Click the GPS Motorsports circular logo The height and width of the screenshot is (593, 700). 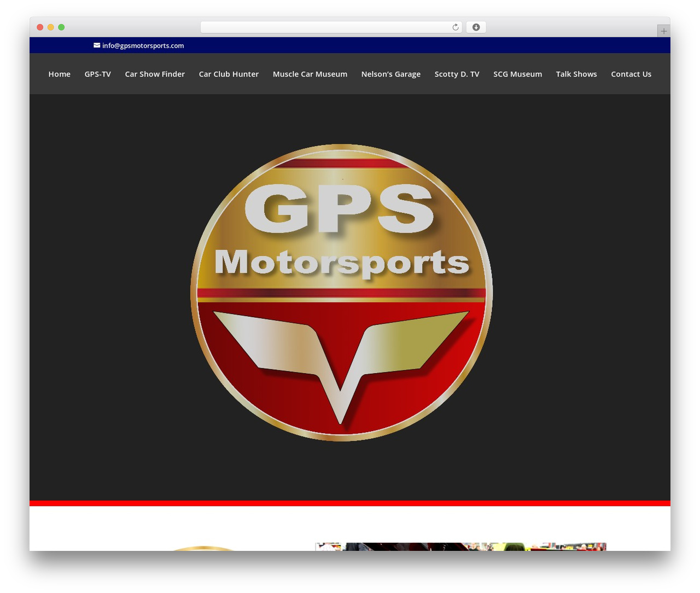(341, 292)
